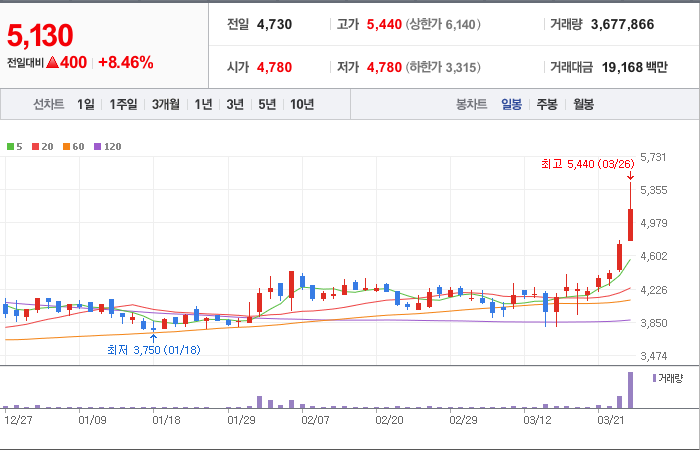Image resolution: width=700 pixels, height=450 pixels.
Task: Click the 선차트 label
Action: click(49, 104)
